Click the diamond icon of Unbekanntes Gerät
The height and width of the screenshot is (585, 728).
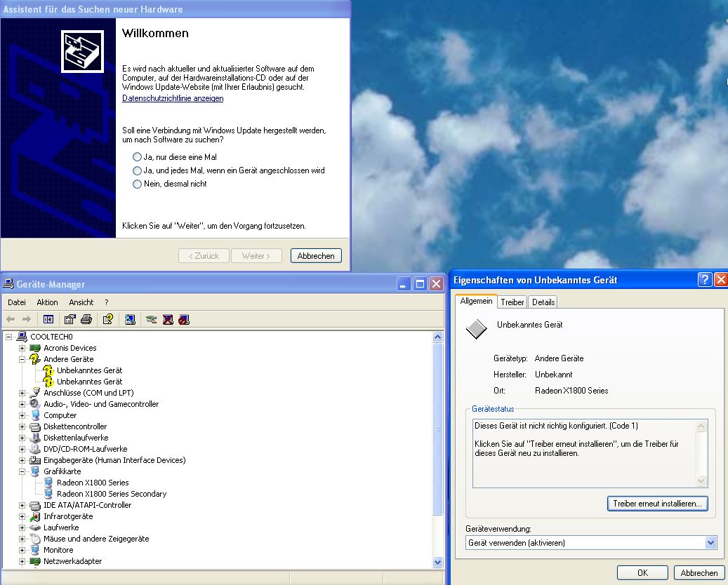pos(477,329)
